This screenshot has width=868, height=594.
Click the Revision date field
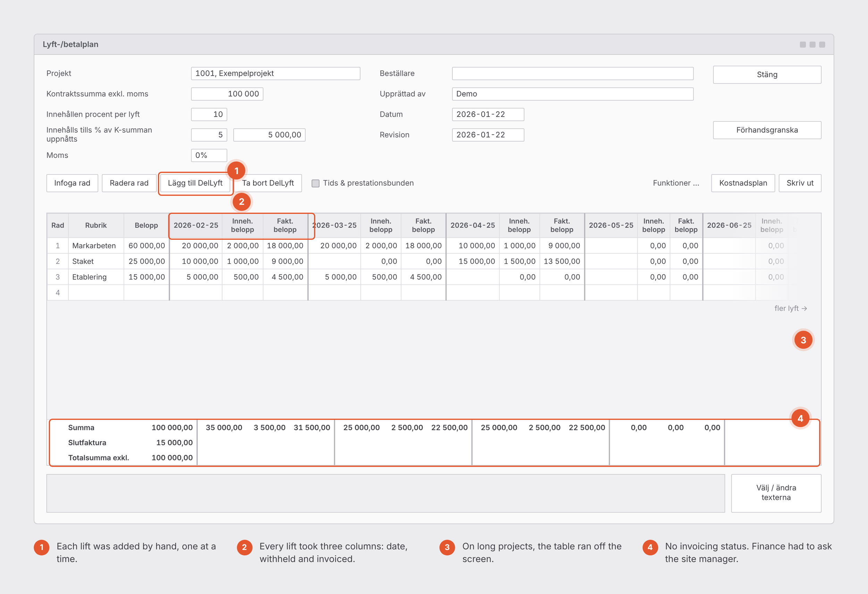point(488,135)
